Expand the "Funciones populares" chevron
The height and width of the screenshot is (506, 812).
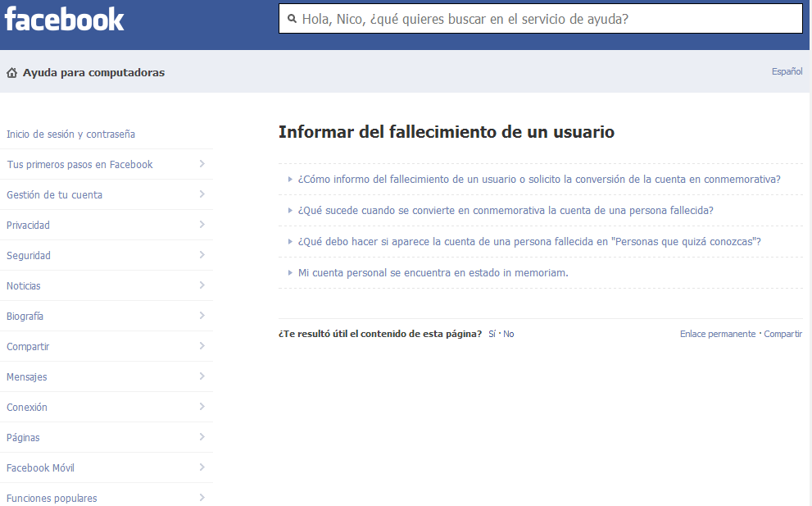pos(201,498)
